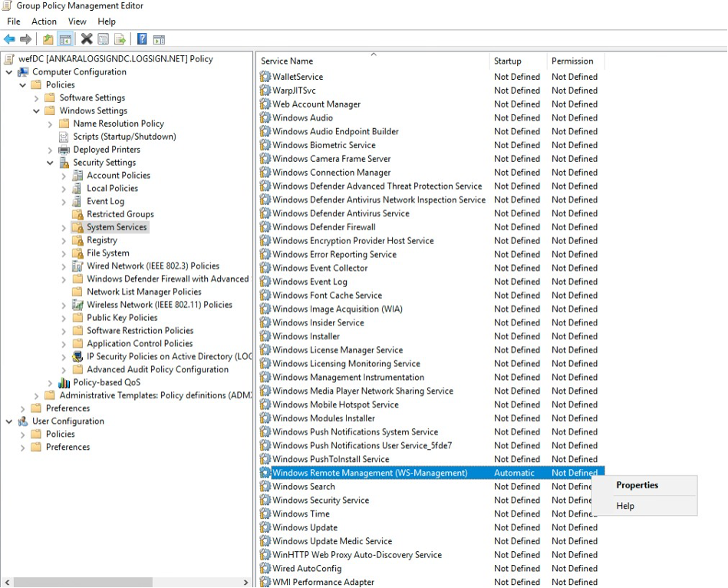The height and width of the screenshot is (588, 728).
Task: Expand the Software Settings tree node
Action: (36, 98)
